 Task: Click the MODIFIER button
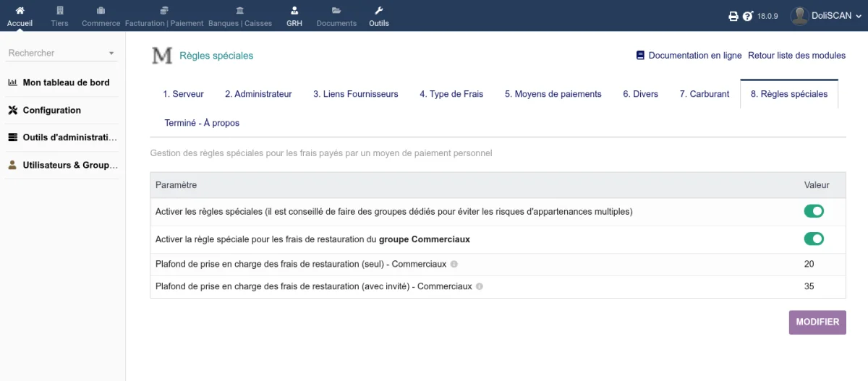(817, 322)
